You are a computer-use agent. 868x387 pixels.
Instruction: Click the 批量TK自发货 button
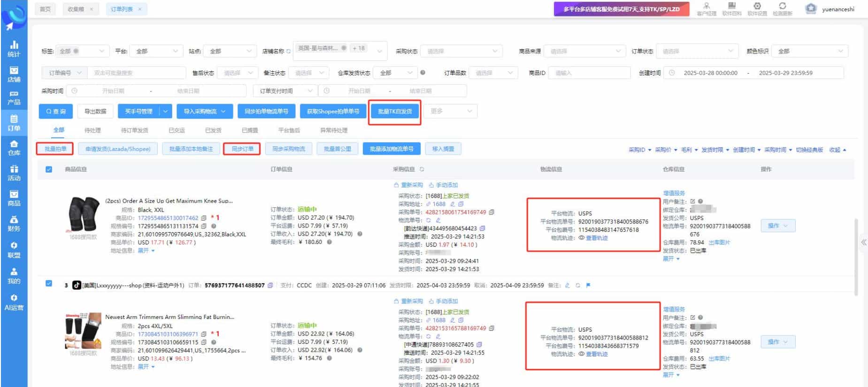pyautogui.click(x=394, y=112)
